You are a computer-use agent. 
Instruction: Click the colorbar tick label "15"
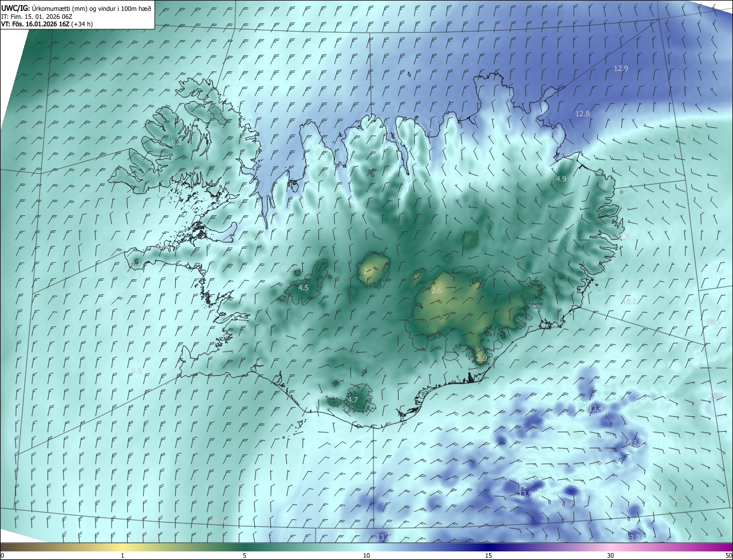tap(488, 556)
